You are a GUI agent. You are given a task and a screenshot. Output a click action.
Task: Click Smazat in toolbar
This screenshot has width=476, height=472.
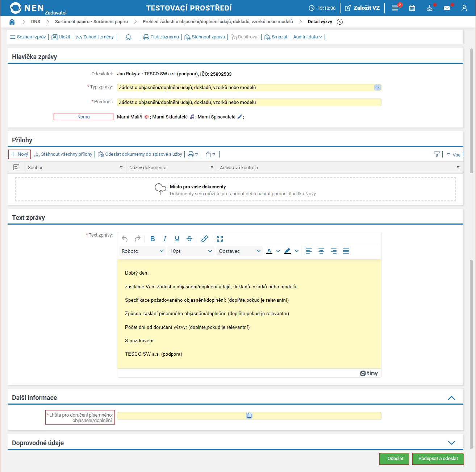(x=276, y=37)
